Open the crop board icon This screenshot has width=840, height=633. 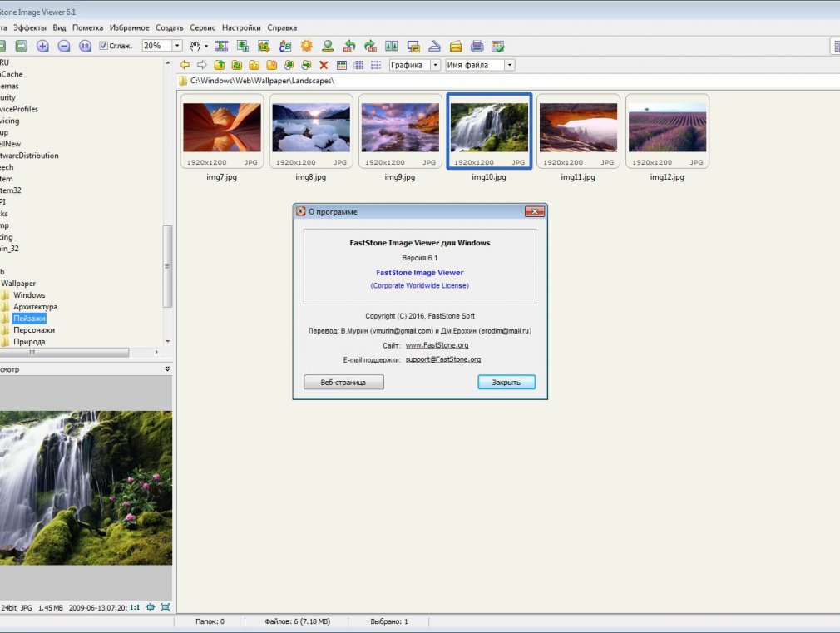264,46
